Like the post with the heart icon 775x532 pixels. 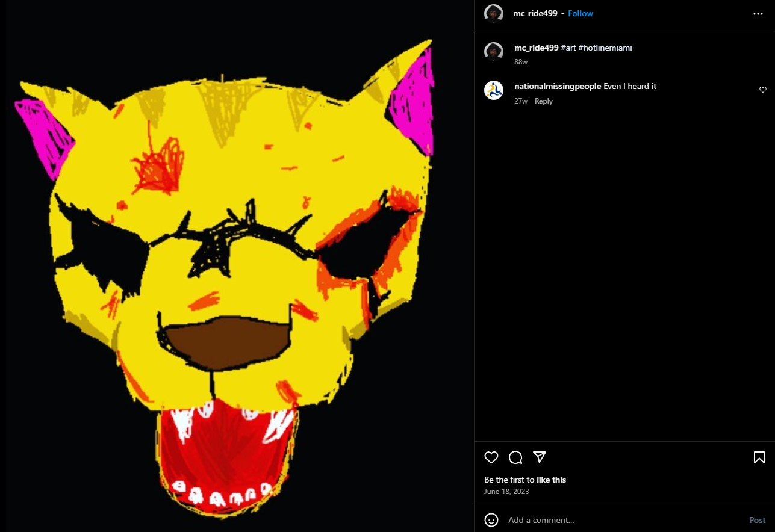point(491,457)
